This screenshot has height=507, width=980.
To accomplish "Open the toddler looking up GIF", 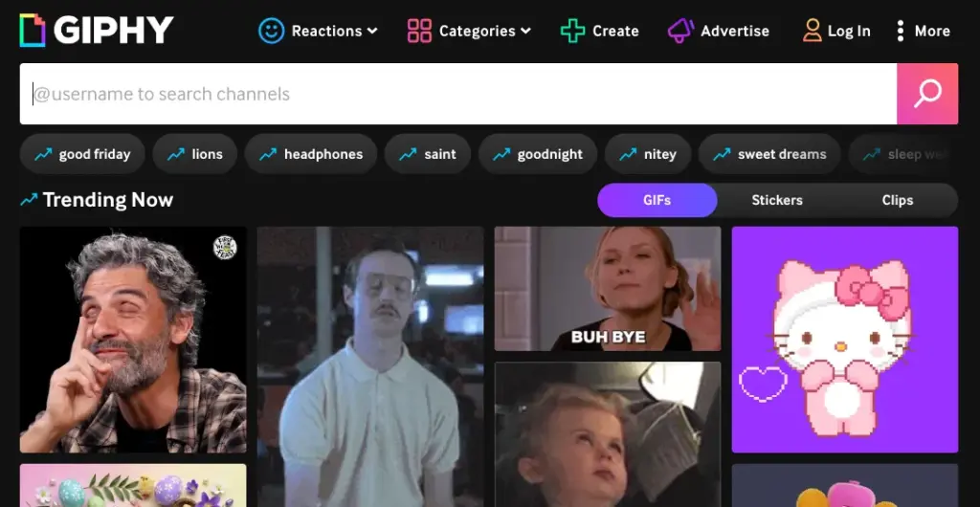I will coord(608,434).
